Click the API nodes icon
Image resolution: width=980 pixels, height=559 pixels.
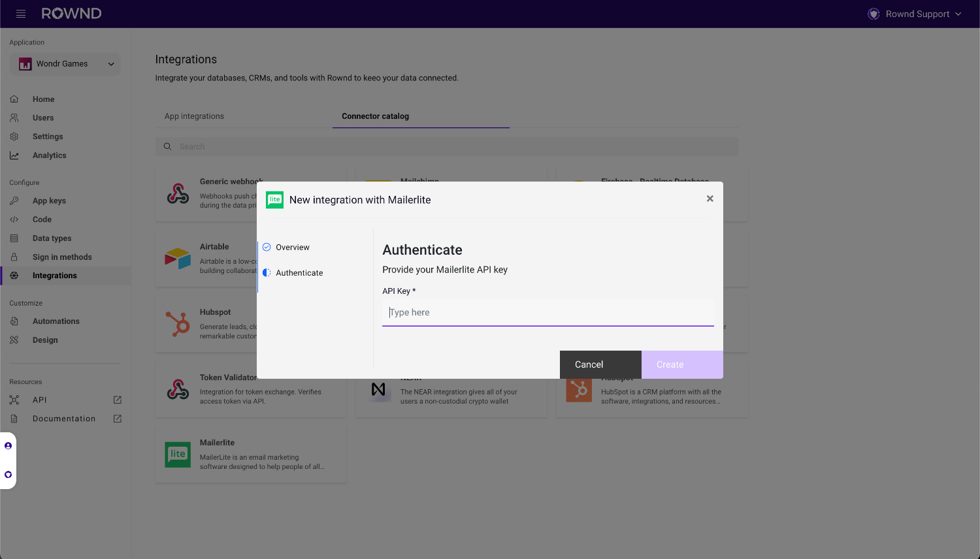pos(14,400)
